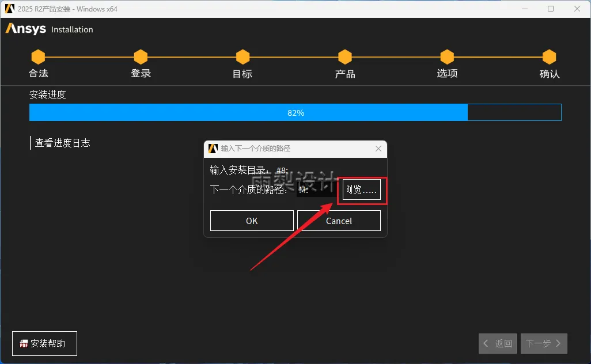Close the 输入下一个介质的路径 dialog
591x364 pixels.
tap(378, 149)
